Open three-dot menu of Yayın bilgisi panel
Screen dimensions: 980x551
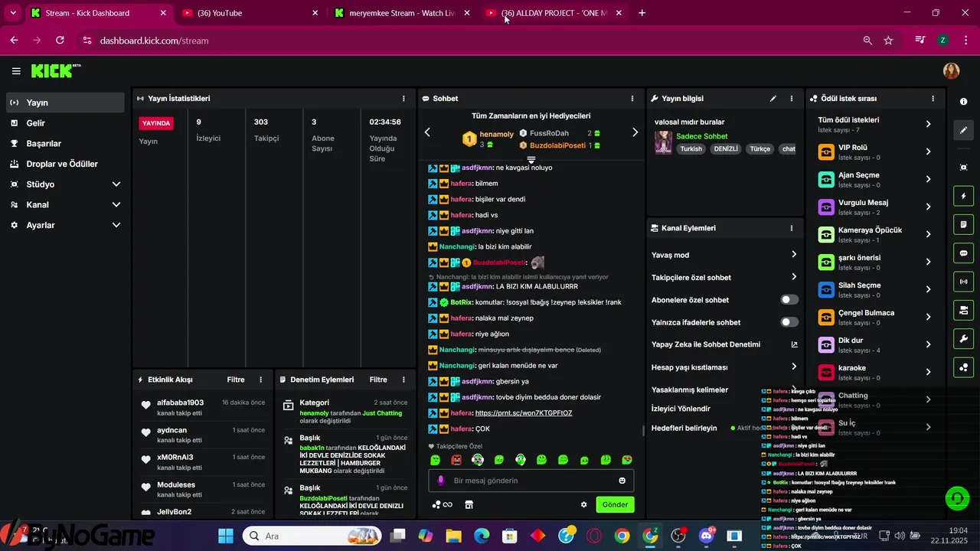[792, 99]
